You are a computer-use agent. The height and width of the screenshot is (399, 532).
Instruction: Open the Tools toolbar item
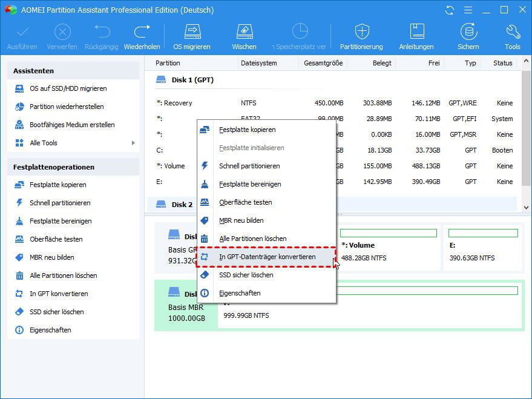click(512, 37)
